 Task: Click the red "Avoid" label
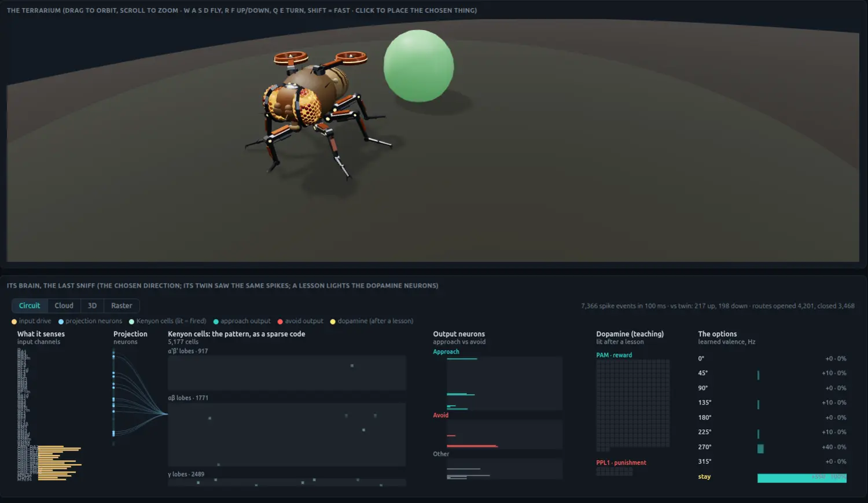441,416
